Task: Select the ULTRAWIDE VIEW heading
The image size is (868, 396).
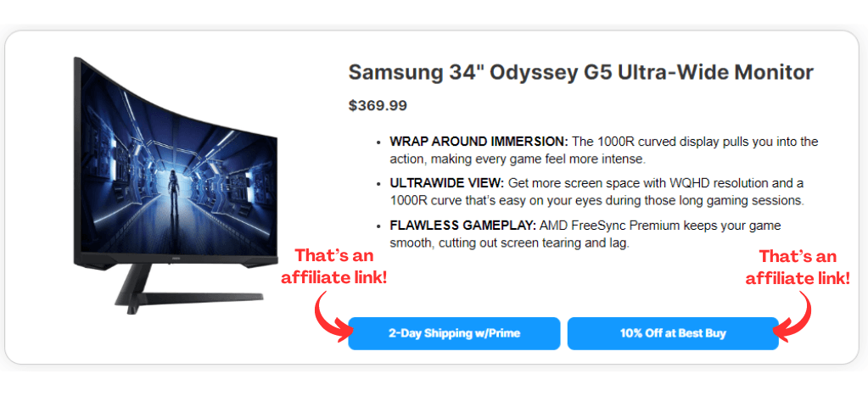Action: click(447, 182)
